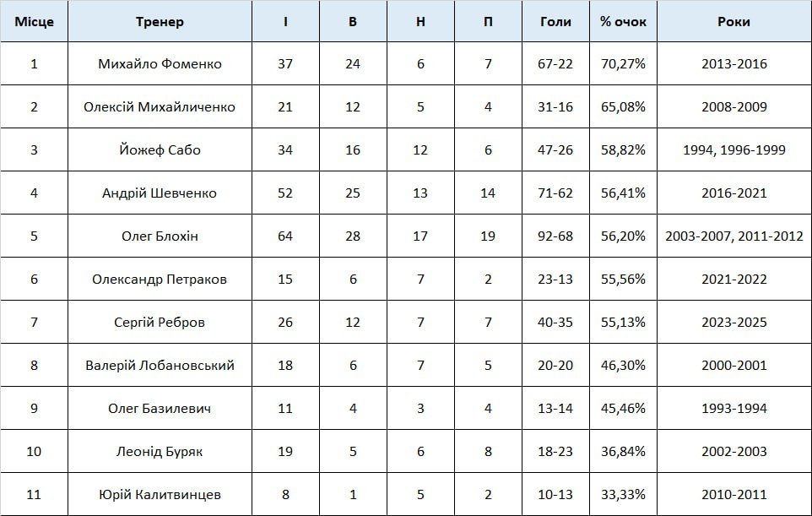Click the Юрій Калитвинцев cell
812x516 pixels.
pos(160,495)
